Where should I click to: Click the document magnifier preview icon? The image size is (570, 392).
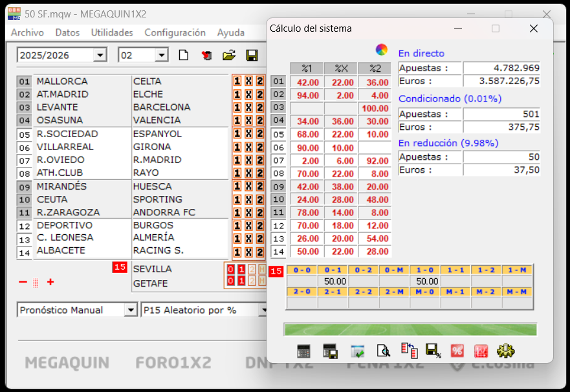(x=384, y=351)
